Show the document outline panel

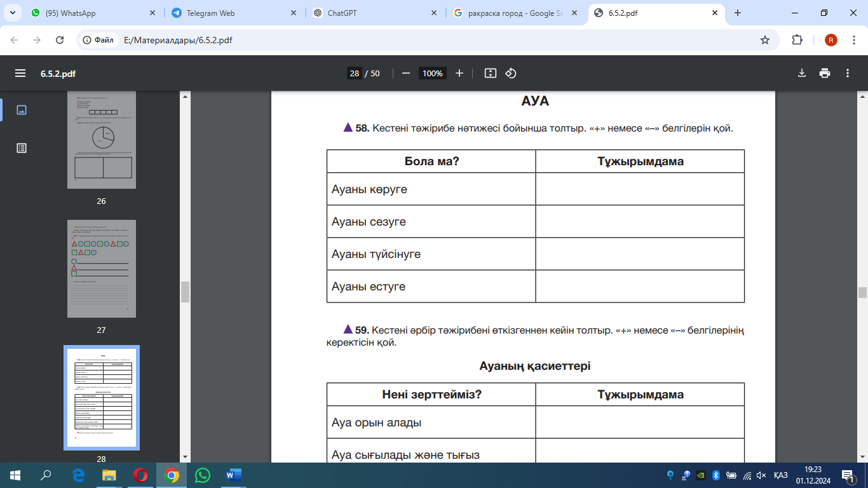click(x=22, y=148)
